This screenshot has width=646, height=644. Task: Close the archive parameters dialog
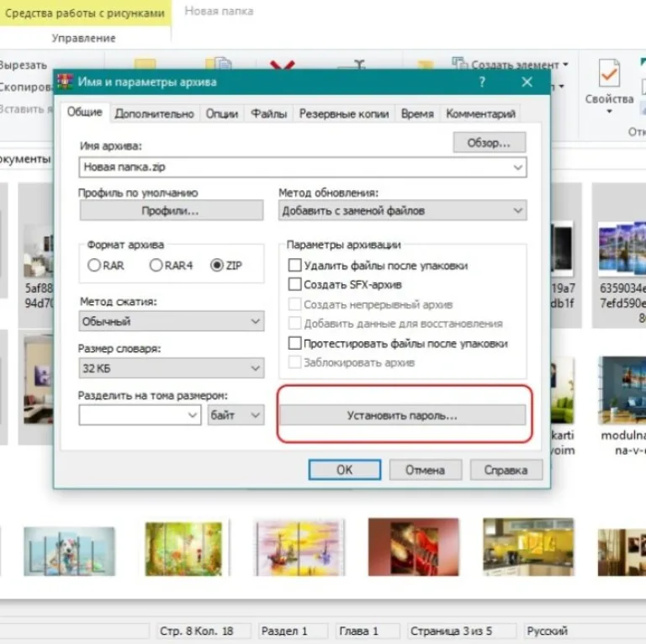tap(527, 82)
